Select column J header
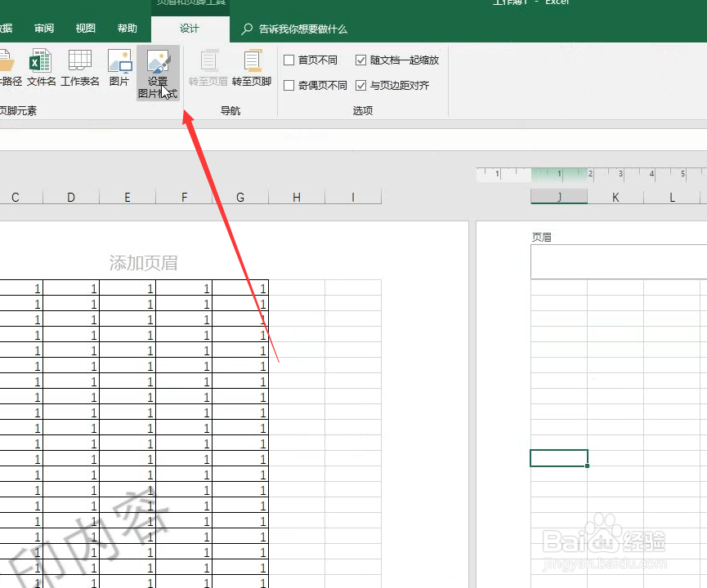Image resolution: width=707 pixels, height=588 pixels. point(559,197)
